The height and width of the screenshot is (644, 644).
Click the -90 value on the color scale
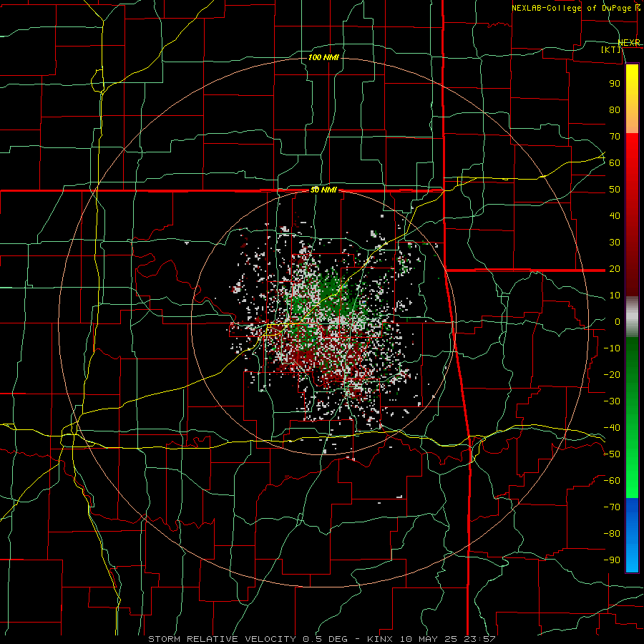tap(612, 560)
